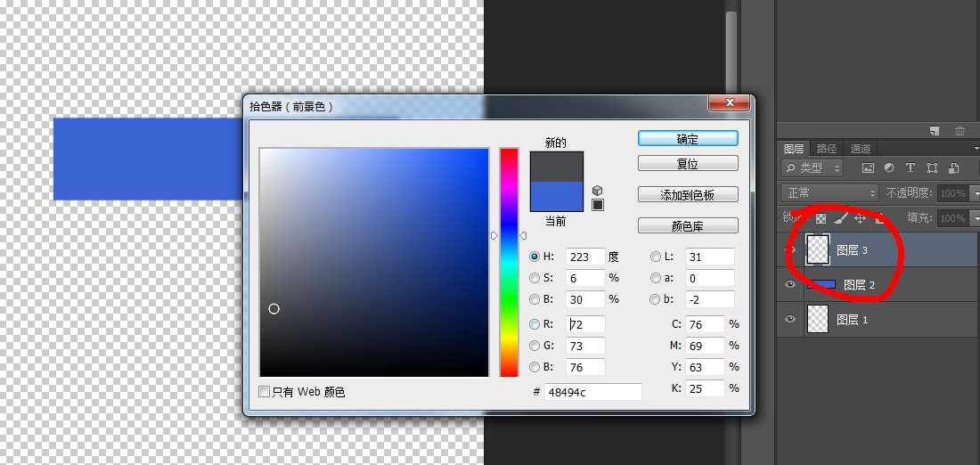
Task: Select the blue B radio button
Action: [535, 367]
